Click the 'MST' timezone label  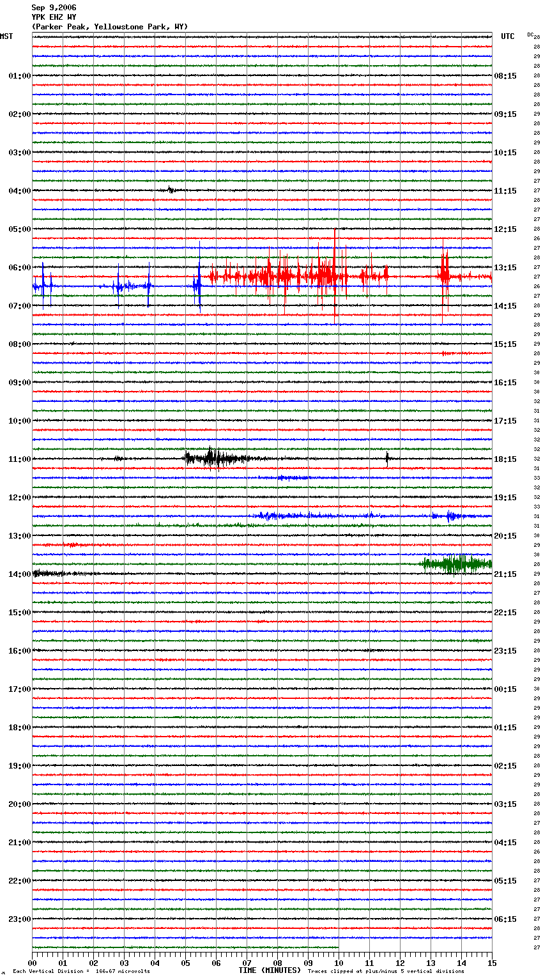(x=6, y=36)
